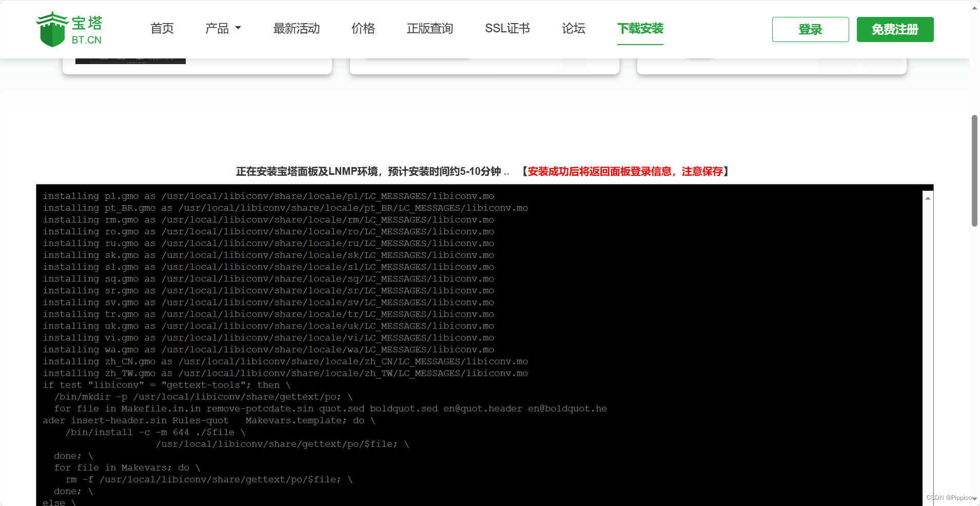980x506 pixels.
Task: Click the dark video thumbnail in the first card
Action: pyautogui.click(x=130, y=61)
